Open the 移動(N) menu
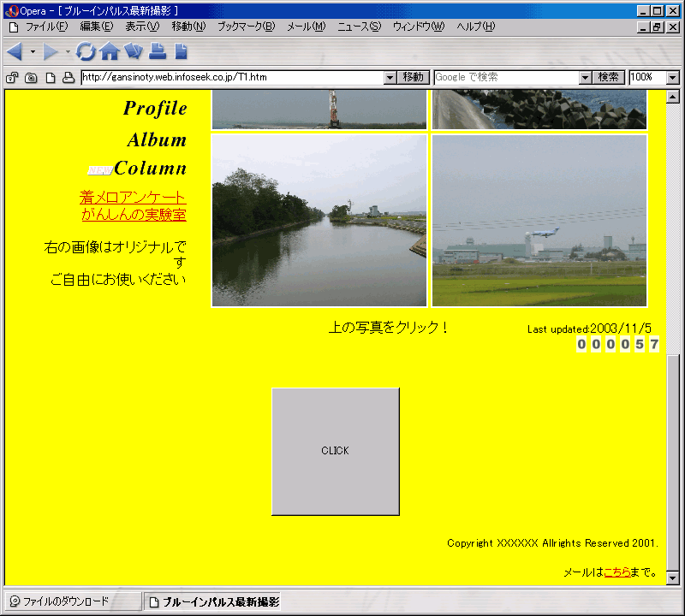The width and height of the screenshot is (685, 616). pyautogui.click(x=188, y=27)
